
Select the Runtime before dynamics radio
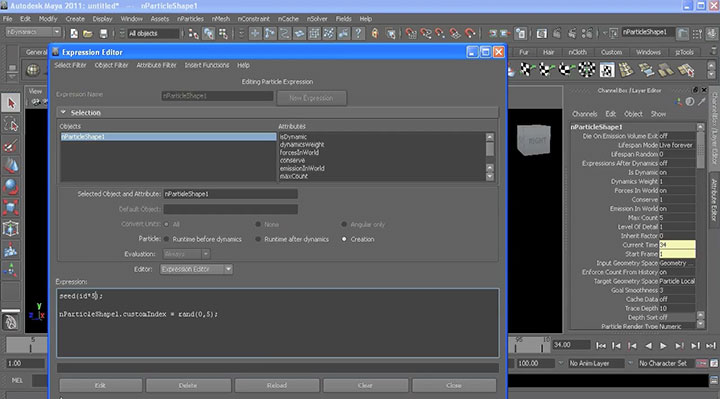tap(166, 239)
